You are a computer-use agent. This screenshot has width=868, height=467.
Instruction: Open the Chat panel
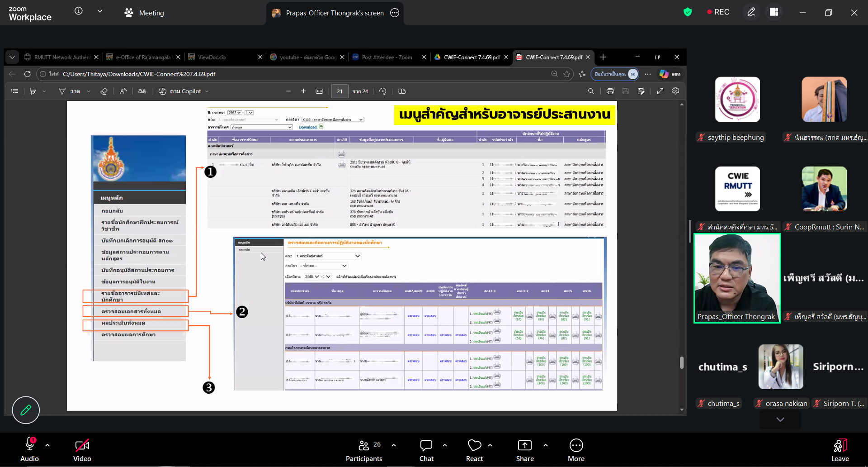tap(426, 451)
